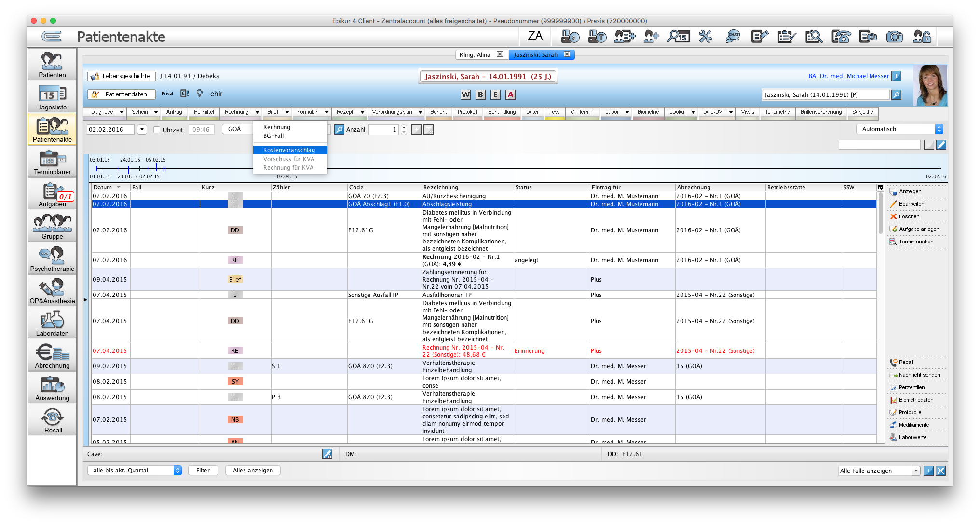Open the Abrechnung euro icon
The height and width of the screenshot is (525, 980).
(52, 355)
